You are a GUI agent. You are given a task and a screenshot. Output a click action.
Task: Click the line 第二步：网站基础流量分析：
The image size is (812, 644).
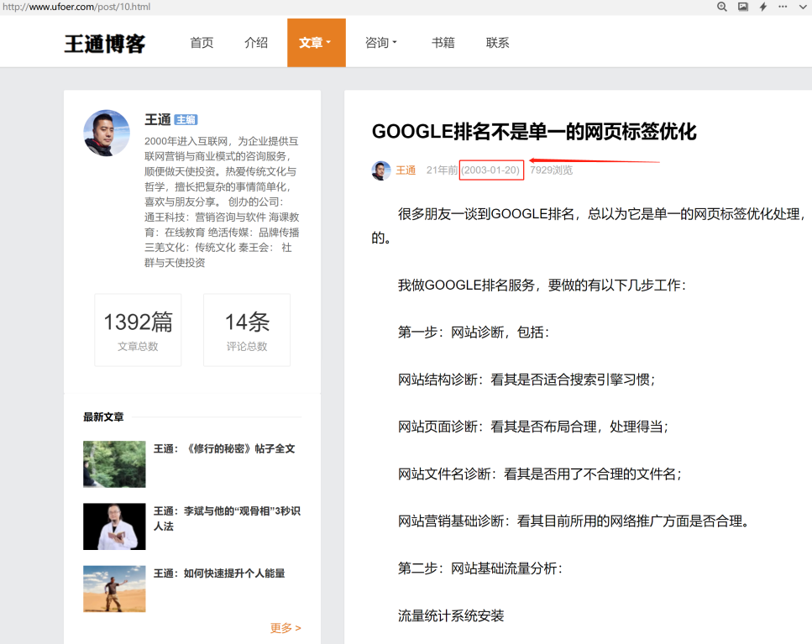[x=480, y=568]
